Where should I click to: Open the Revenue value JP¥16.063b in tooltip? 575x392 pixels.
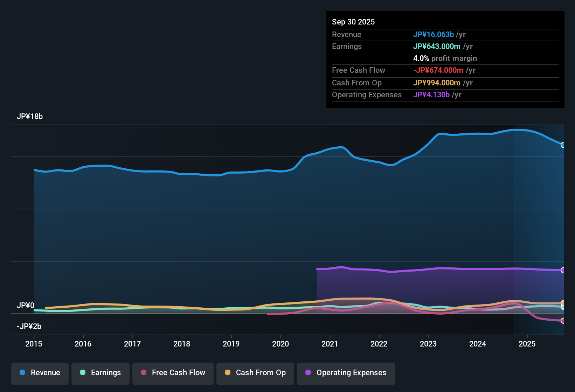pos(434,34)
